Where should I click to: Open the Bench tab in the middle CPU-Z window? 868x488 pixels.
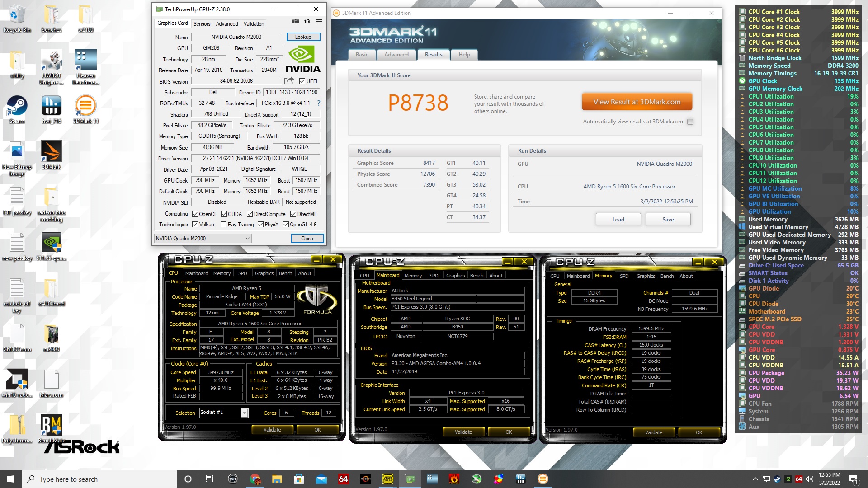[x=476, y=276]
